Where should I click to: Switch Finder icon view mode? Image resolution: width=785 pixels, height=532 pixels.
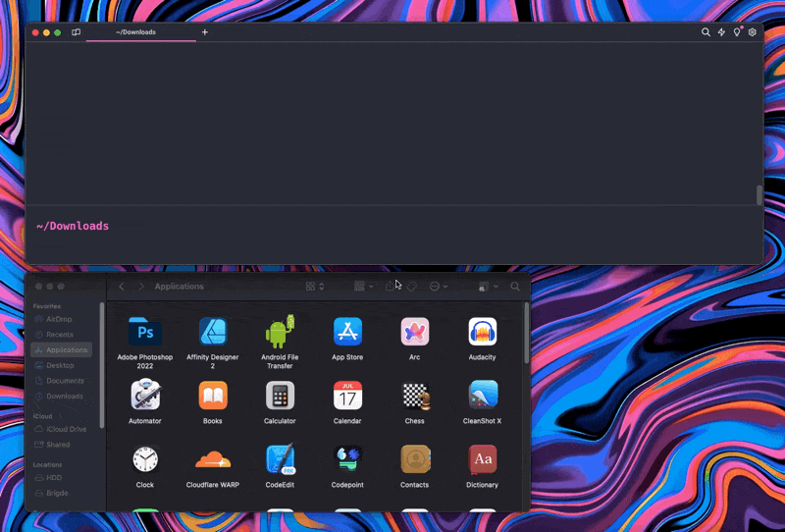tap(315, 286)
